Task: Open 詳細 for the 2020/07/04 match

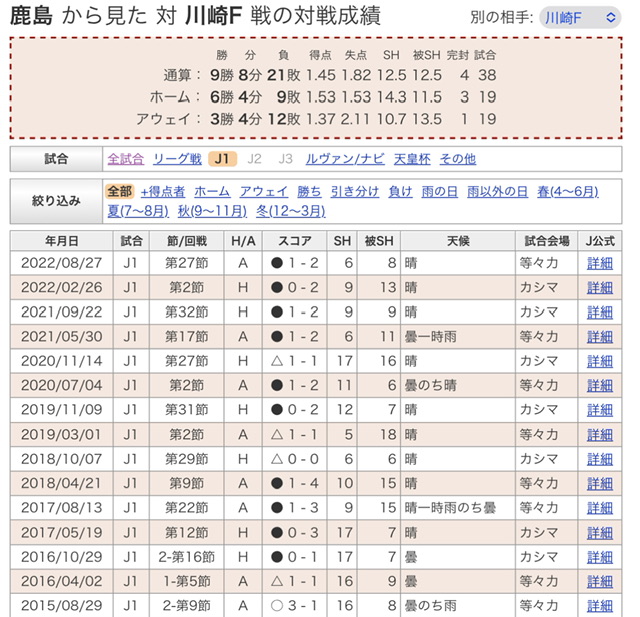Action: pos(600,386)
